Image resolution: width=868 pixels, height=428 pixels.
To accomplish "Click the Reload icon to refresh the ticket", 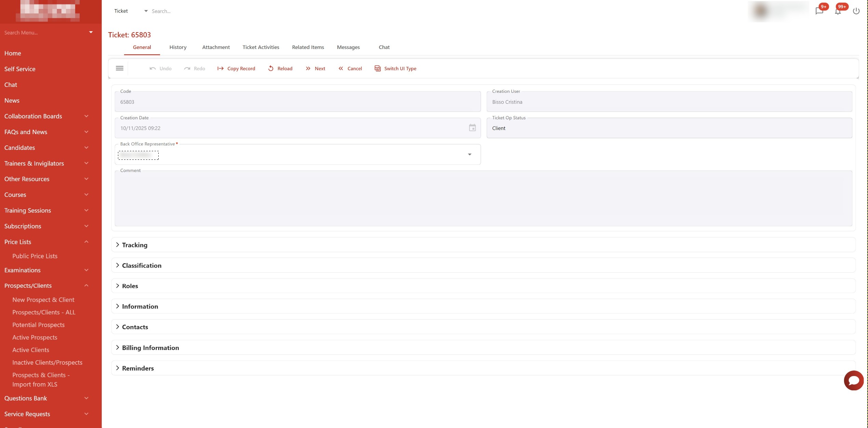I will tap(271, 68).
